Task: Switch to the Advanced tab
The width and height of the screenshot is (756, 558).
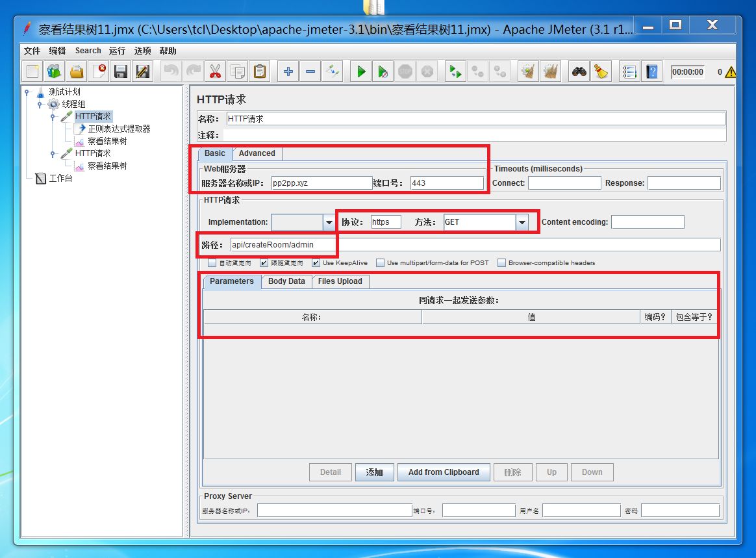Action: [x=257, y=153]
